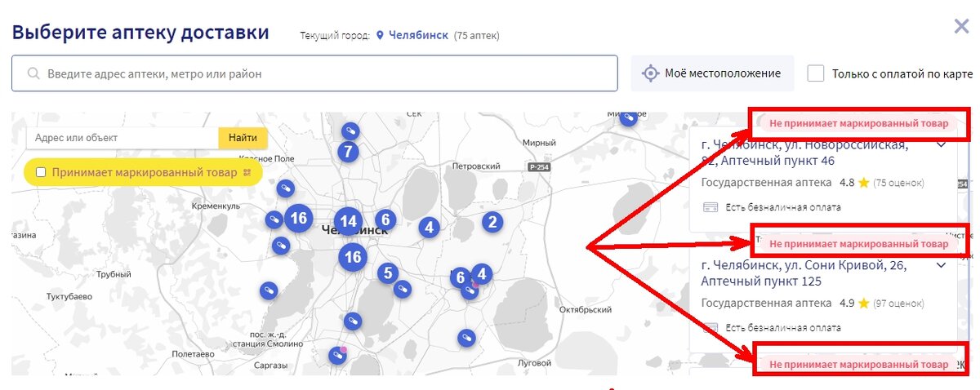Expand the Аптечный пункт 46 card chevron

[941, 145]
